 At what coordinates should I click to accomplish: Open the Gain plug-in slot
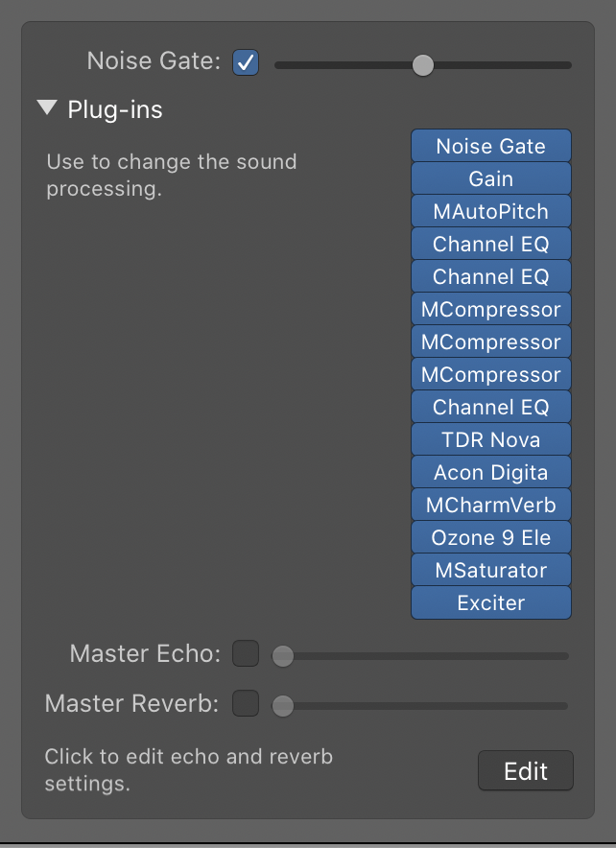pos(490,179)
